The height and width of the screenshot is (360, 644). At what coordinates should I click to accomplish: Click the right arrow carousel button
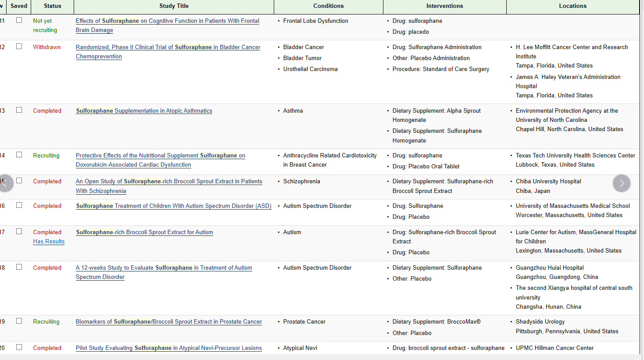coord(621,183)
